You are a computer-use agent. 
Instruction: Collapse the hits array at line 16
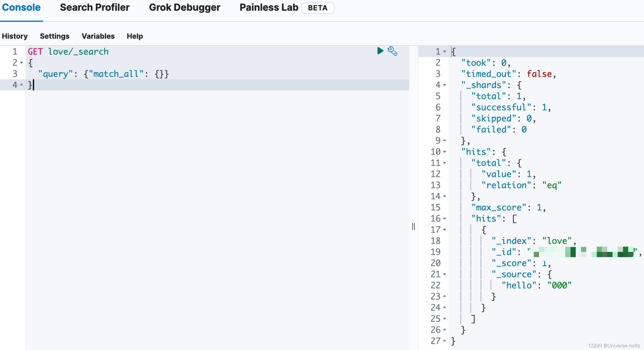click(444, 218)
